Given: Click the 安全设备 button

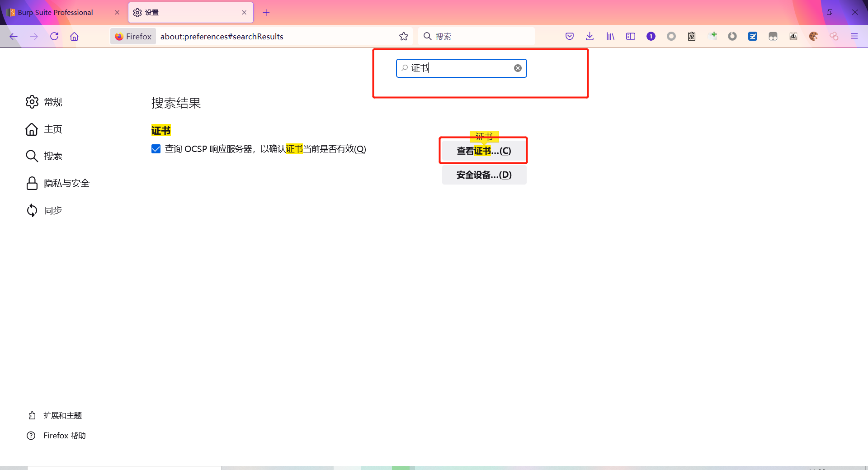Looking at the screenshot, I should pos(484,175).
